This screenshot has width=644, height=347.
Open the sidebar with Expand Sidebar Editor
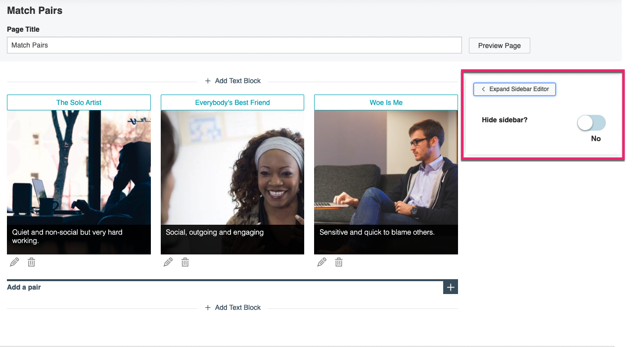pyautogui.click(x=514, y=89)
